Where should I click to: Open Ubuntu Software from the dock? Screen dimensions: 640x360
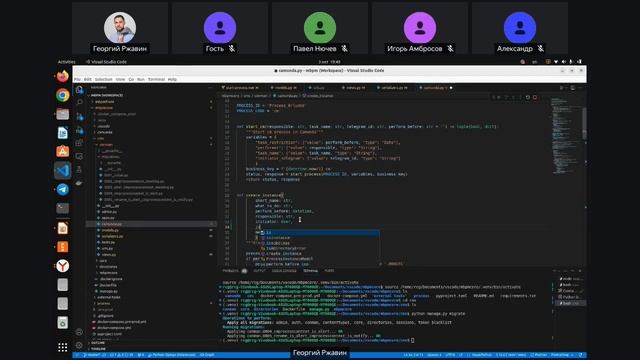62,151
